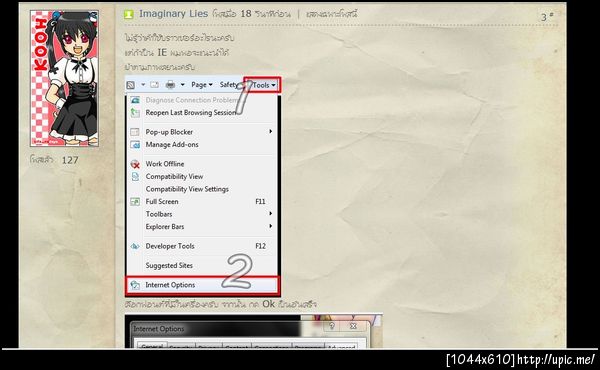
Task: Toggle Full Screen mode entry
Action: click(201, 201)
